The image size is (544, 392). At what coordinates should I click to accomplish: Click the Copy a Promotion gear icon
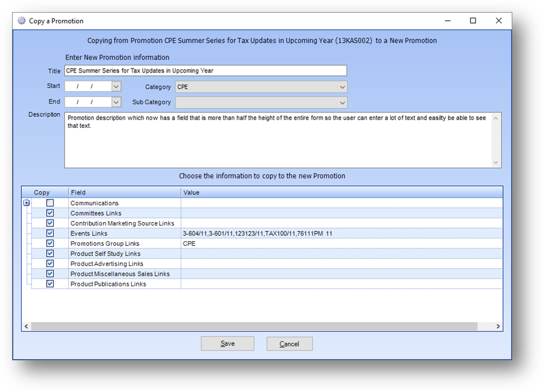pos(21,21)
